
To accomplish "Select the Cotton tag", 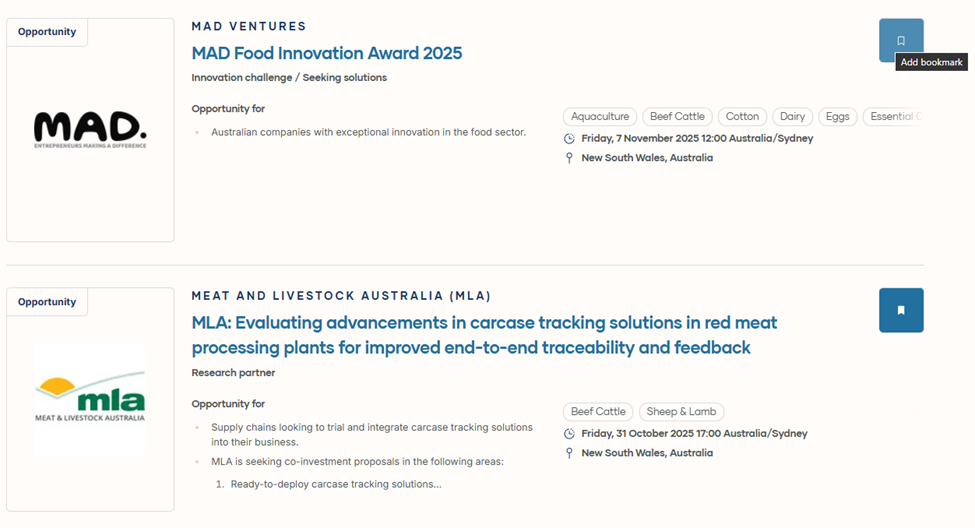I will coord(743,117).
